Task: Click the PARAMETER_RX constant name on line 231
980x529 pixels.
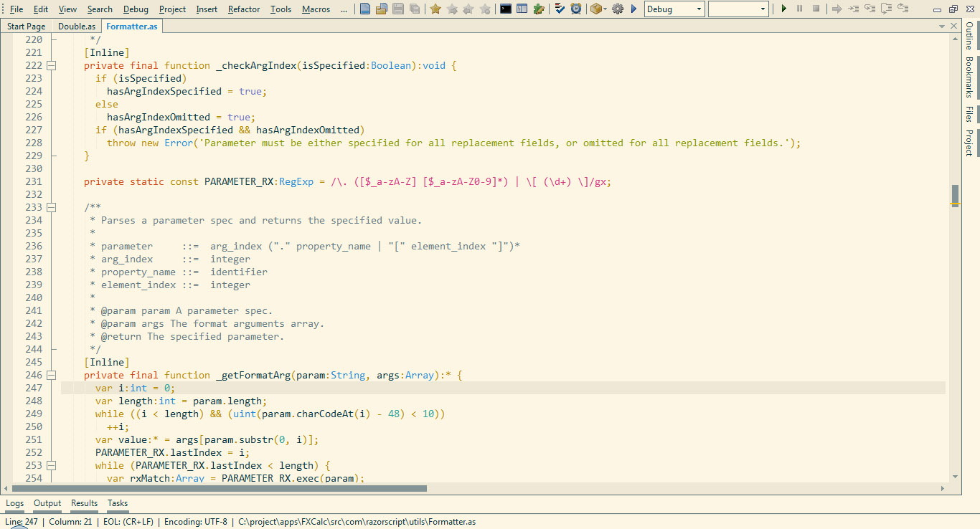Action: (x=239, y=181)
